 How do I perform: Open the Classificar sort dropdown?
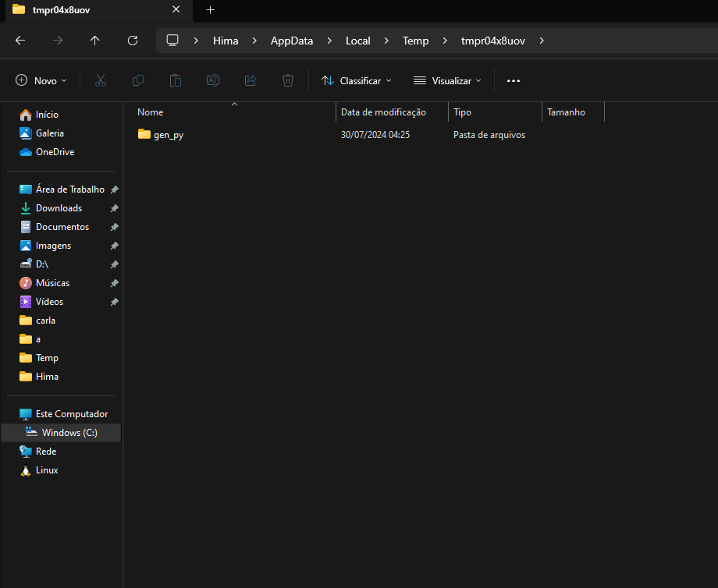(x=356, y=80)
